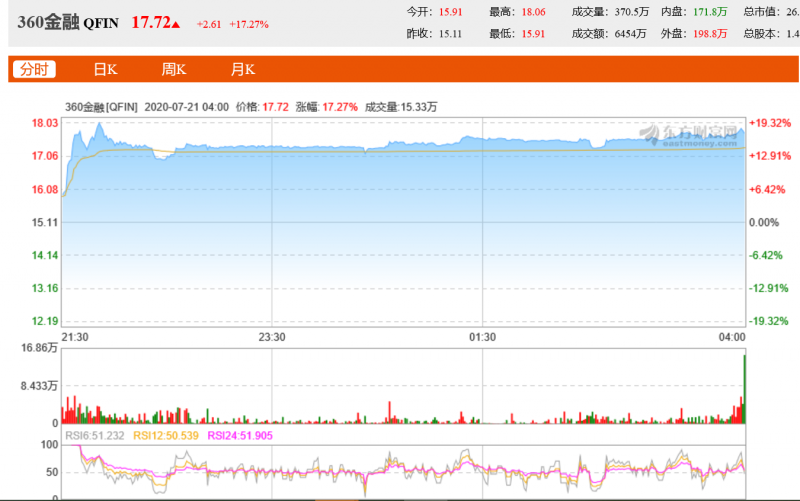Click the 内盘 value 171.8万
The width and height of the screenshot is (800, 501).
point(710,12)
